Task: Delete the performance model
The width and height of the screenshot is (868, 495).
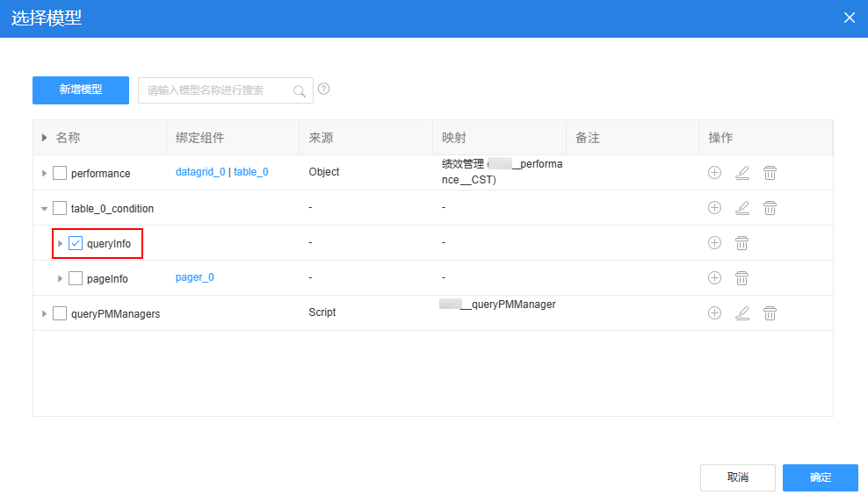Action: click(770, 173)
